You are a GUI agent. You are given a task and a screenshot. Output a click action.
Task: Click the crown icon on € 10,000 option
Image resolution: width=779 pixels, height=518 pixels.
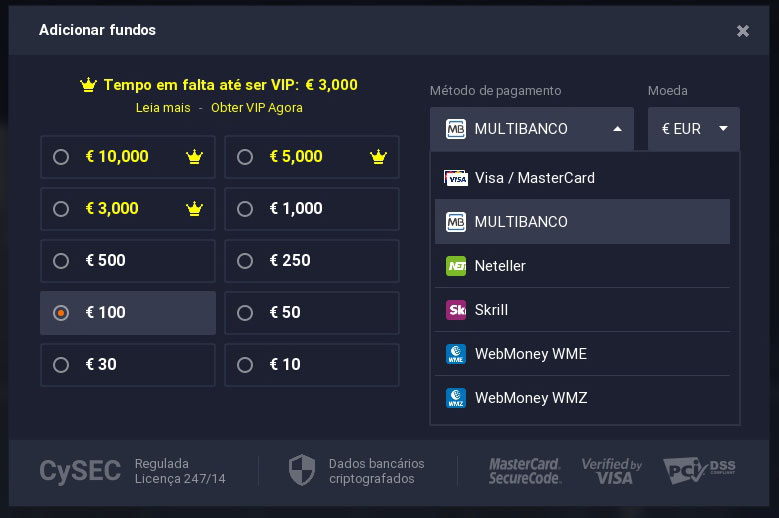coord(194,157)
